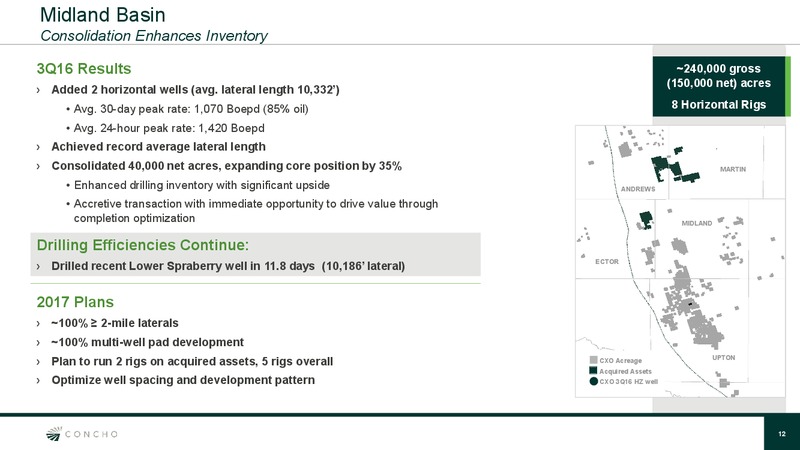Click the 3Q16 HZ well dot in the large gray acreage cluster
The height and width of the screenshot is (450, 800).
690,304
